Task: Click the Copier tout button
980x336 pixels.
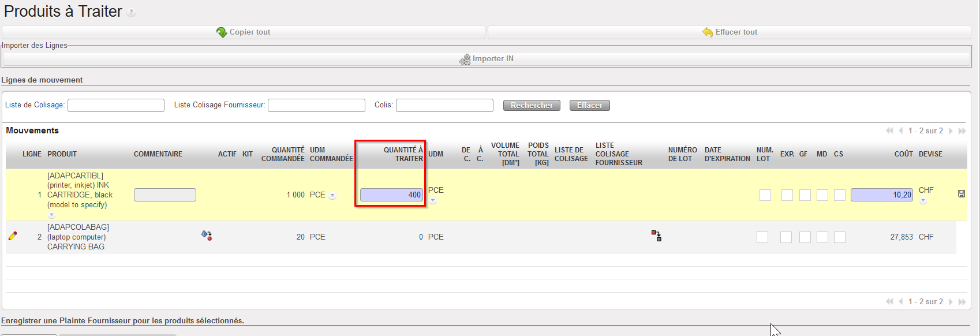Action: point(243,32)
